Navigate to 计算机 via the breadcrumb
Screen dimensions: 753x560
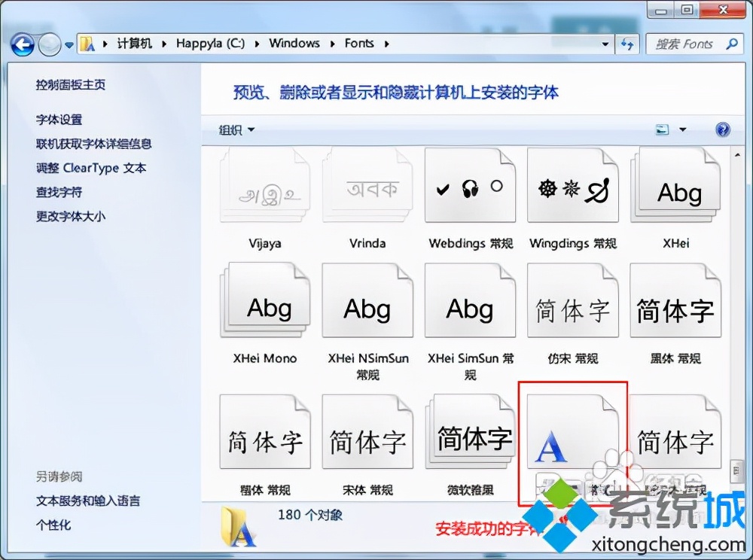(135, 44)
